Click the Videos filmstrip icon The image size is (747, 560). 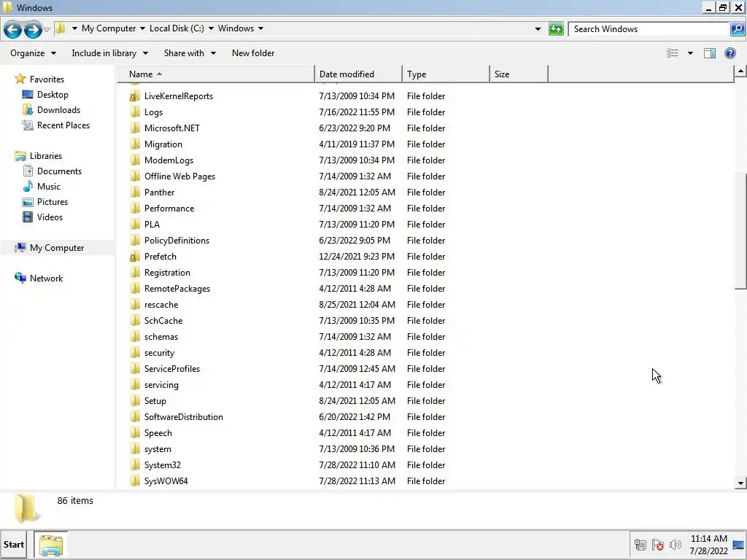point(28,217)
